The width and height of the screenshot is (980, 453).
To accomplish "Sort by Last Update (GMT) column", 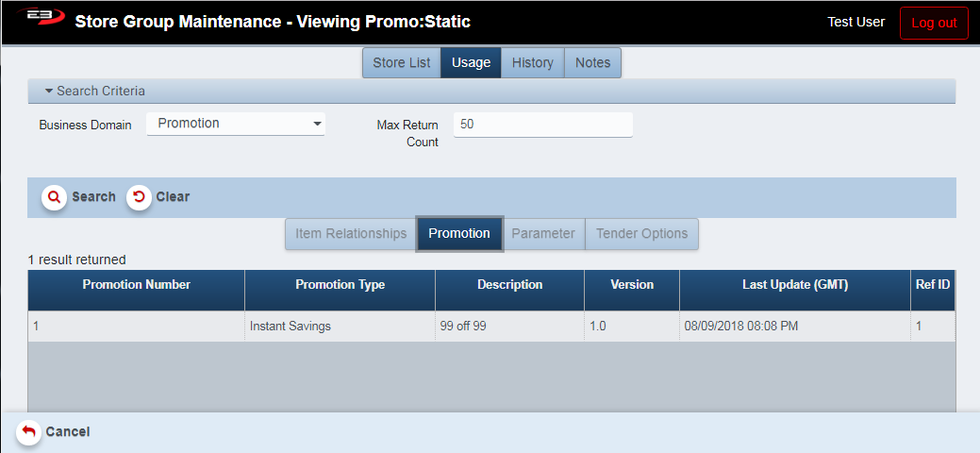I will 794,285.
